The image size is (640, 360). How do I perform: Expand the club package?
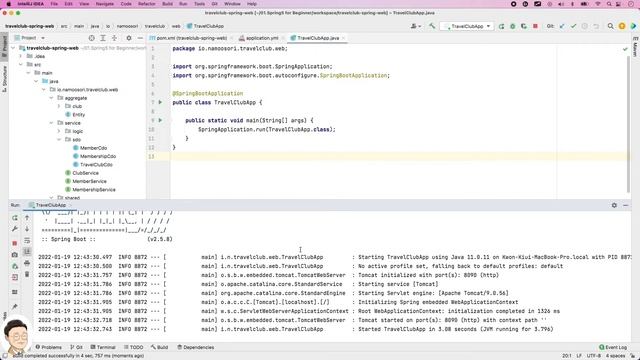(59, 106)
